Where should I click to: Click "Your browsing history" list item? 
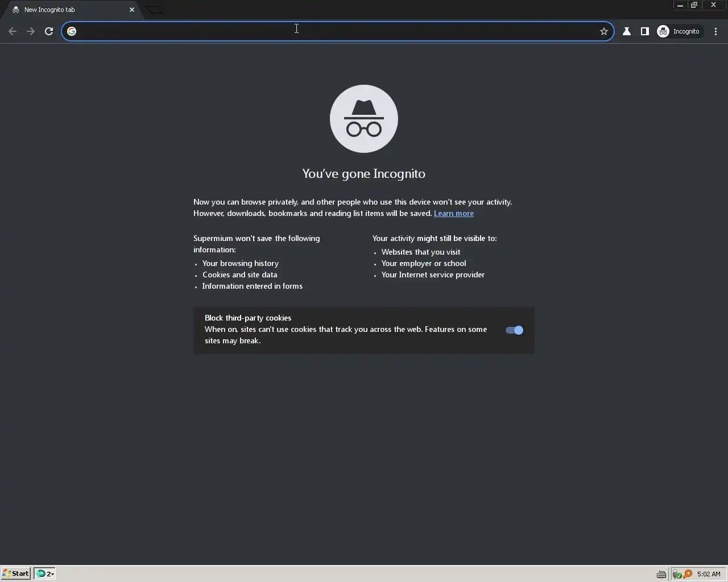pyautogui.click(x=241, y=263)
